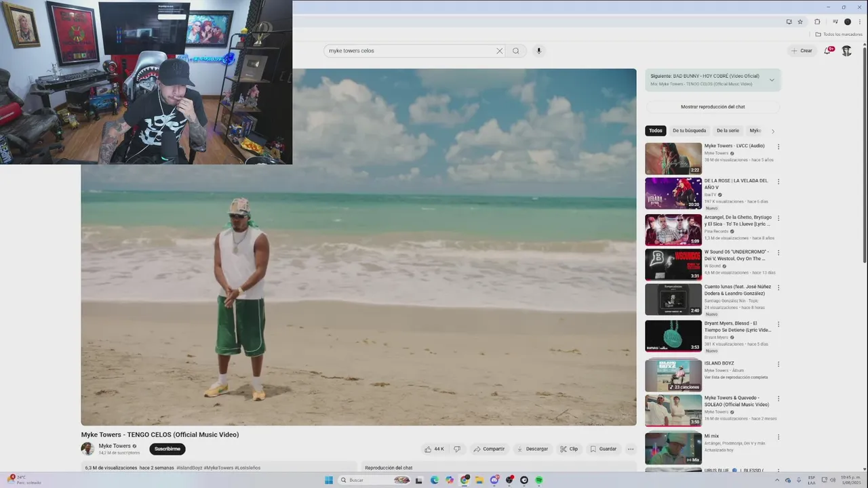Open options for Cuento lunas video
The width and height of the screenshot is (868, 488).
click(778, 287)
